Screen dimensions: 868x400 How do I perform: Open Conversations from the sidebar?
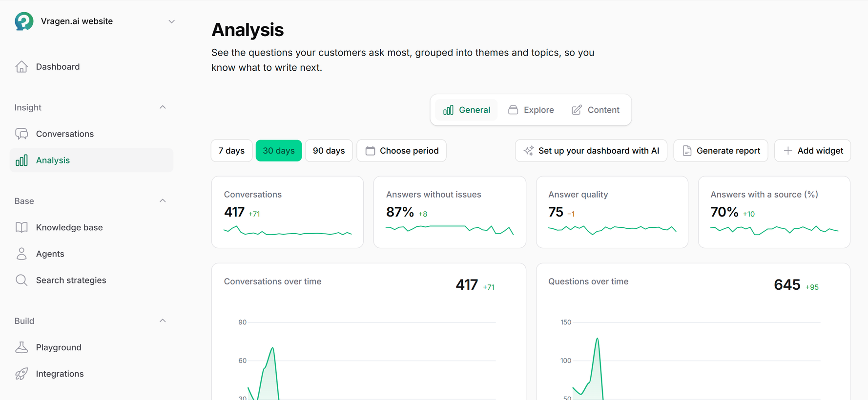pyautogui.click(x=91, y=134)
